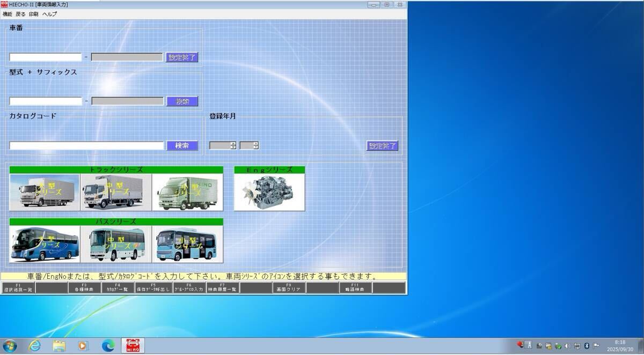The height and width of the screenshot is (355, 644).
Task: Focus the カタログコード input field
Action: (86, 146)
